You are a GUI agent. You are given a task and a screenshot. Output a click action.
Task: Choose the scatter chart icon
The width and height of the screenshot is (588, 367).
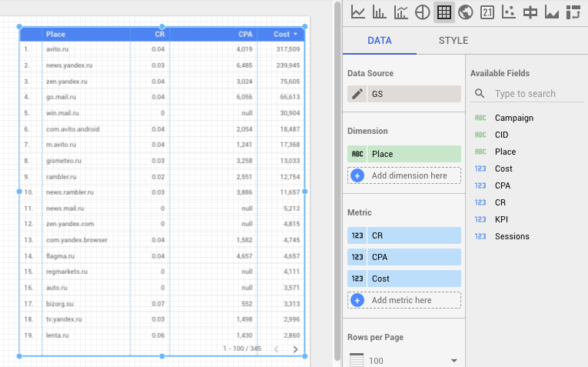click(508, 12)
